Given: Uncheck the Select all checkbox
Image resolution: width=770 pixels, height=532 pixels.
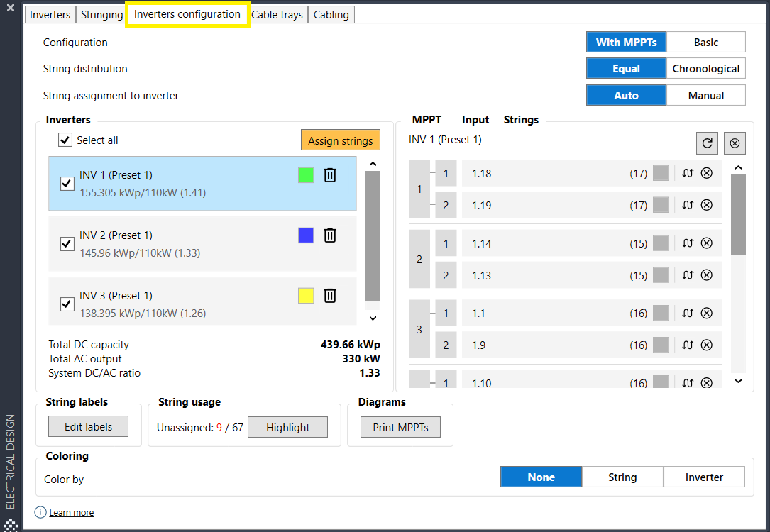Looking at the screenshot, I should point(65,140).
